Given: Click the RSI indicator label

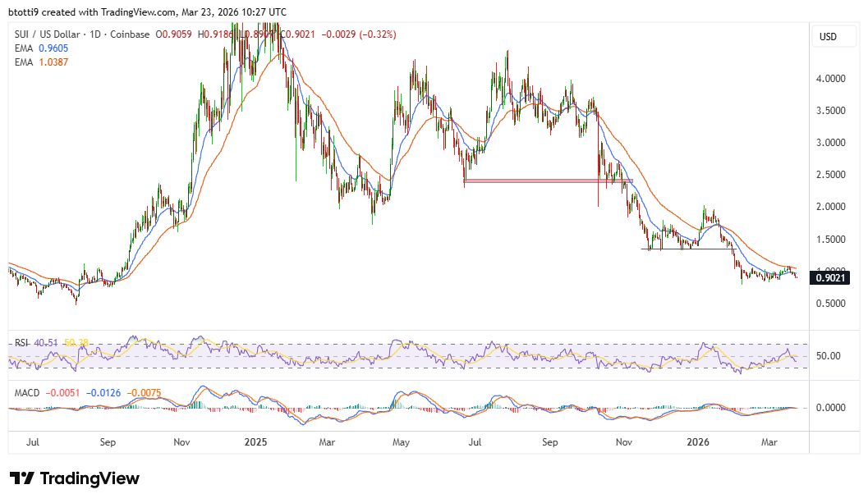Looking at the screenshot, I should pyautogui.click(x=22, y=341).
